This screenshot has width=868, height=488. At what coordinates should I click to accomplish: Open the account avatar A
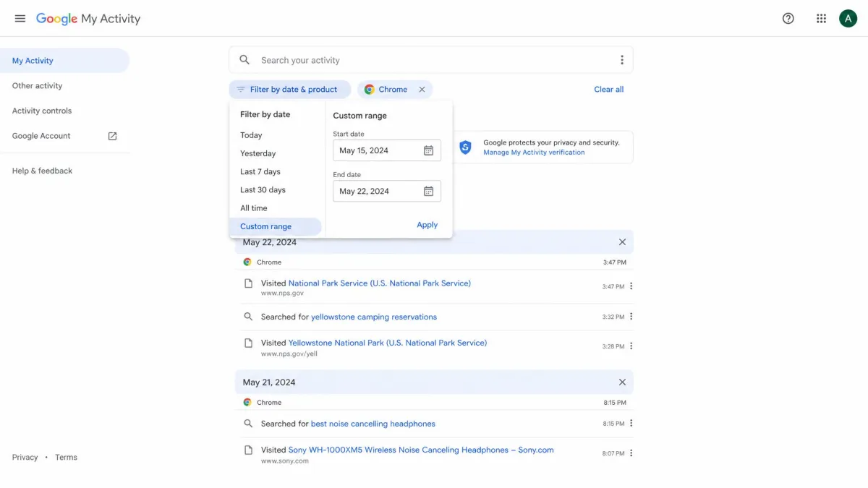848,19
